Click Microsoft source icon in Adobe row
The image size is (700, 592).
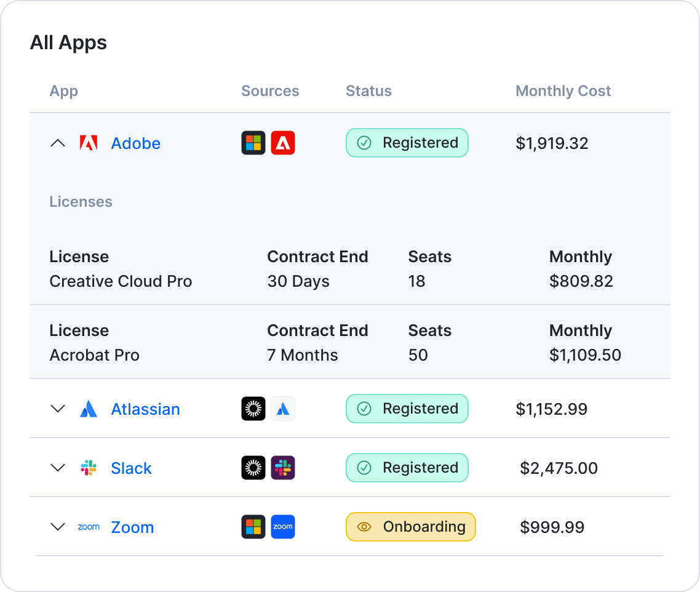tap(253, 143)
